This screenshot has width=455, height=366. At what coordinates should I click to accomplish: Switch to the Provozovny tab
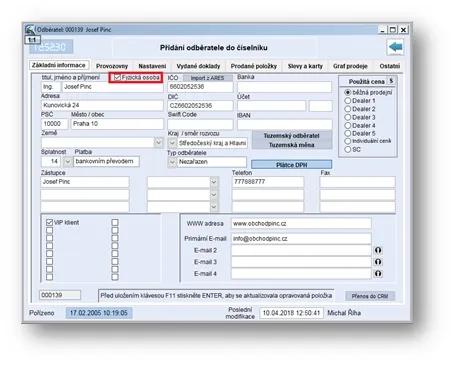(x=112, y=66)
